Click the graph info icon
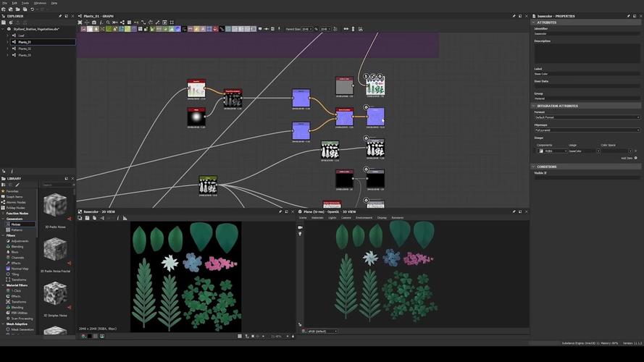 coord(101,22)
